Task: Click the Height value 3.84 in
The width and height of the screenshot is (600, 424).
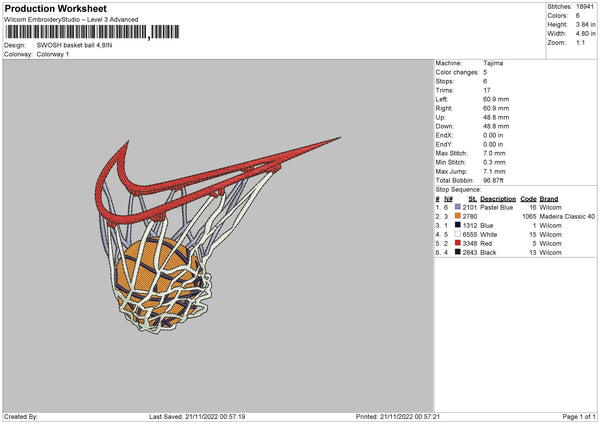Action: click(x=585, y=24)
